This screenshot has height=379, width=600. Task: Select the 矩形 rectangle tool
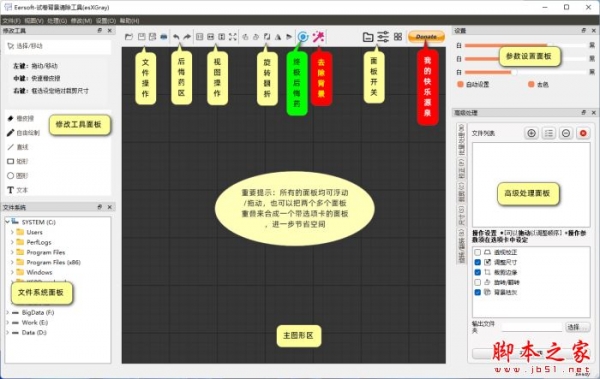[18, 161]
